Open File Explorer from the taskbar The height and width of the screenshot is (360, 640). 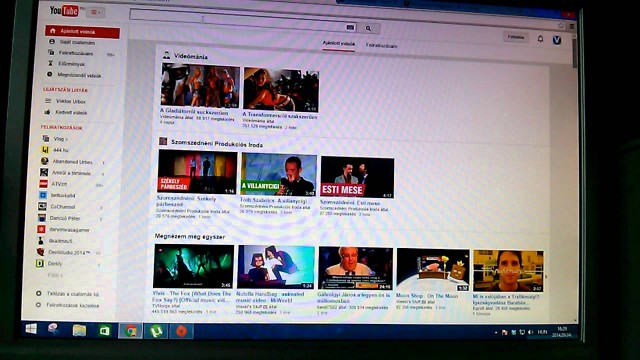[x=79, y=330]
